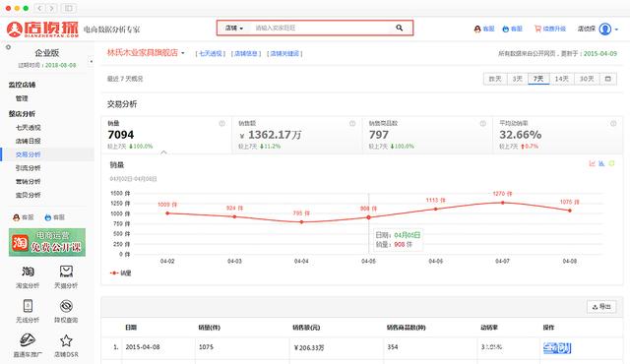
Task: Click the 导出 export button
Action: pos(601,307)
